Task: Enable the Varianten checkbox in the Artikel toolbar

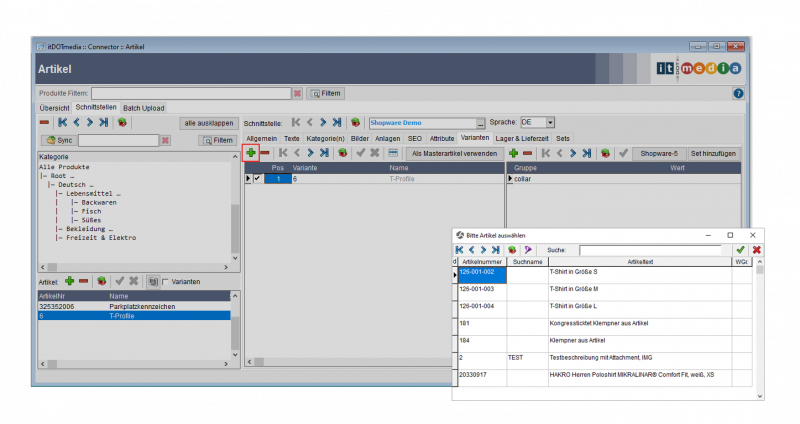Action: tap(165, 282)
